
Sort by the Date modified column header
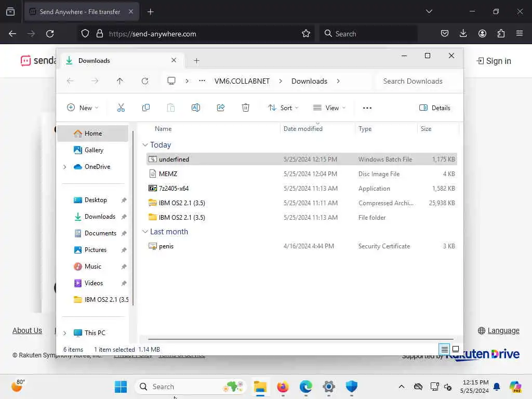pos(303,129)
